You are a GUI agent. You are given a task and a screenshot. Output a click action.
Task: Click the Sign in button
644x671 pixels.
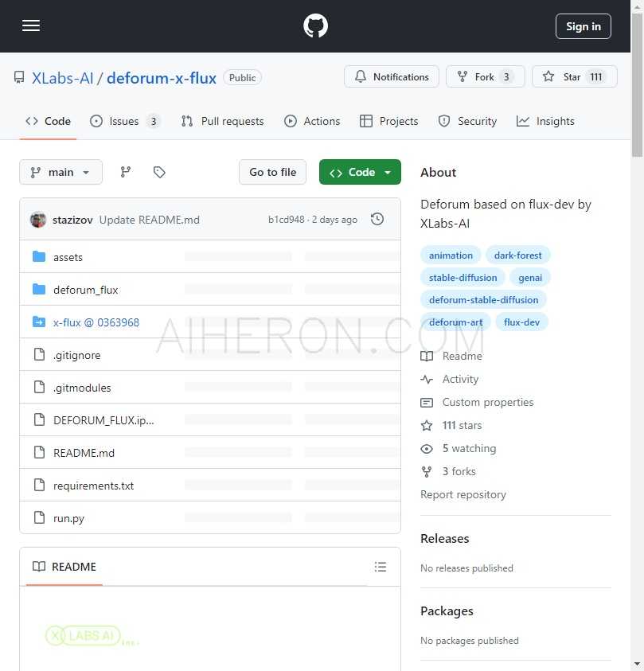tap(584, 26)
